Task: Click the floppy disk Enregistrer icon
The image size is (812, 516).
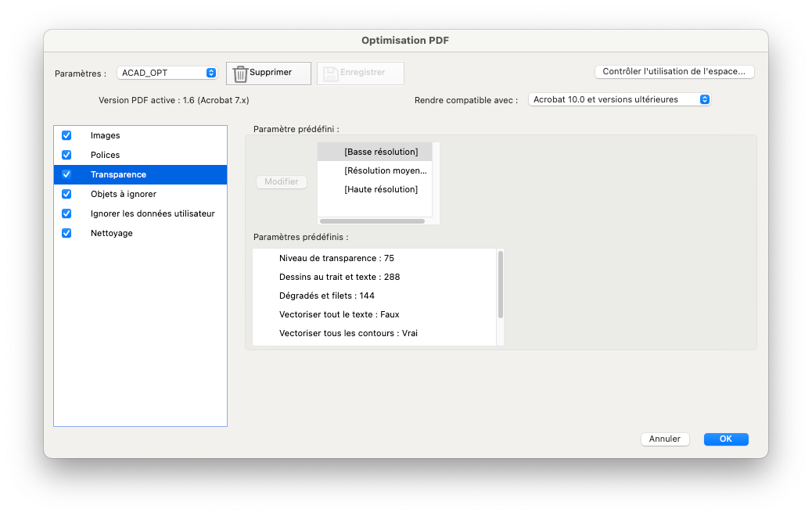Action: [x=330, y=74]
